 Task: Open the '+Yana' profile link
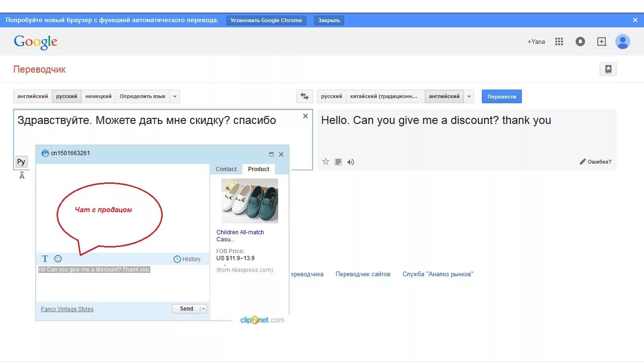(536, 41)
